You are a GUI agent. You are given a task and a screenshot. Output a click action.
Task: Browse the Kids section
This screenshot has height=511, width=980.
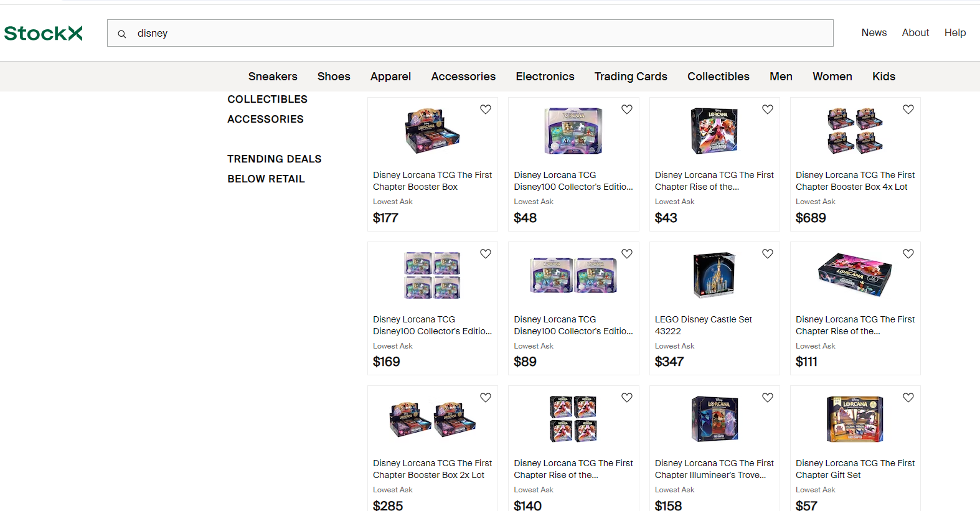(x=883, y=77)
